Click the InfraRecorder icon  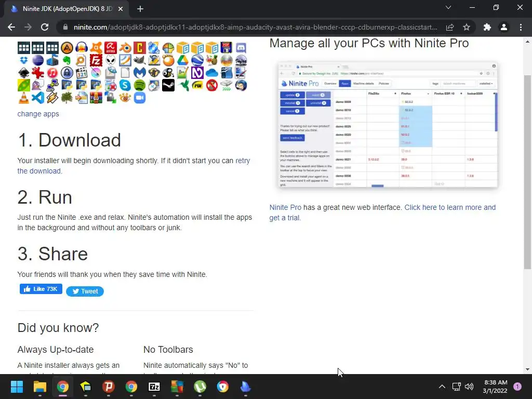[x=241, y=60]
